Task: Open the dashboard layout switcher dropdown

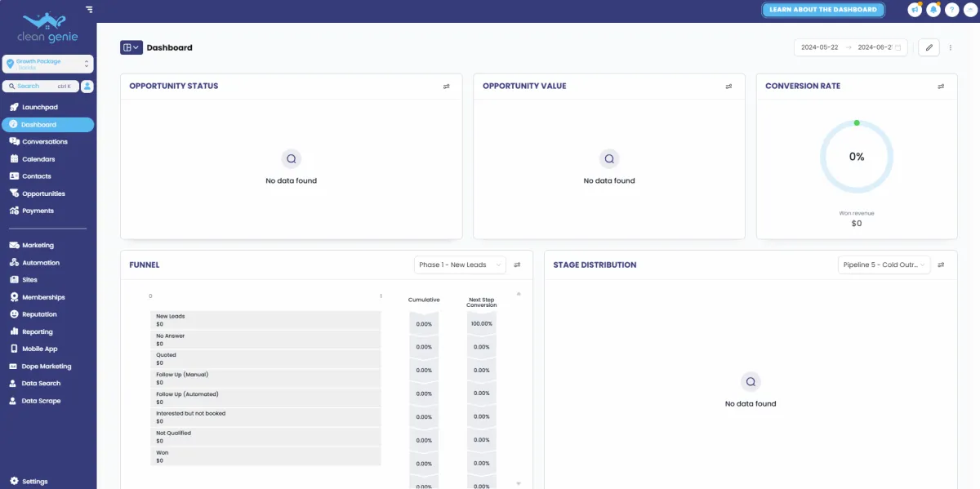Action: coord(131,47)
